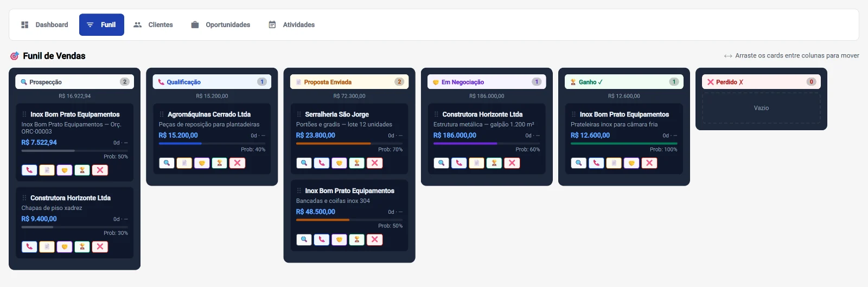Click magnifier icon on Agromáquinas Cerrado card

167,163
